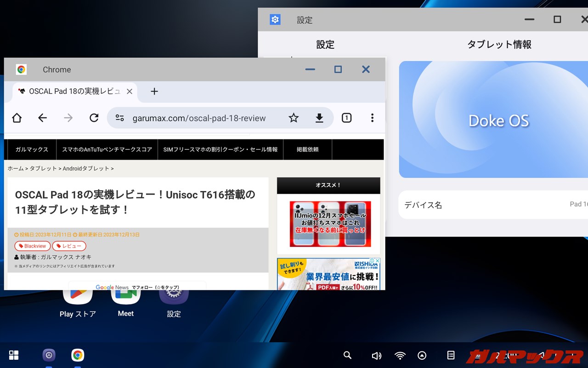This screenshot has width=588, height=368.
Task: Reload the current web page
Action: [94, 118]
